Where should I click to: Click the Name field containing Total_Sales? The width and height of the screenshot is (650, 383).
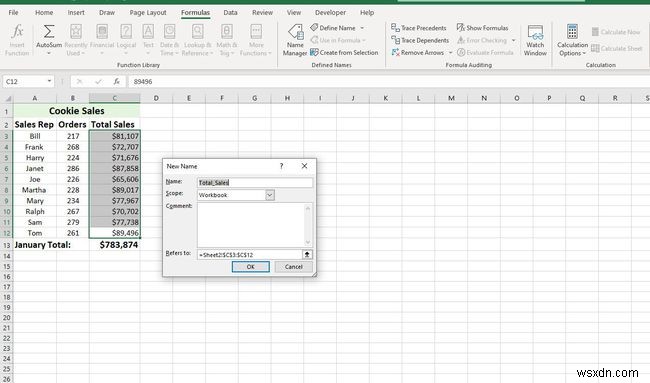tap(255, 182)
